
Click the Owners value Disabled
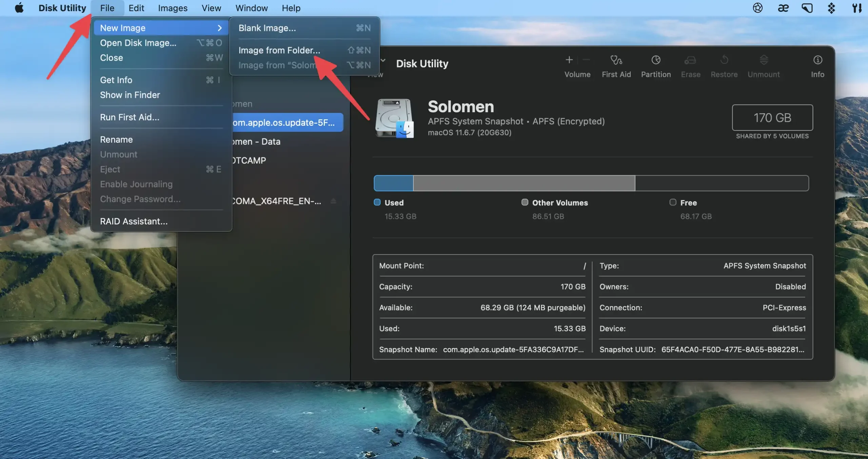(x=790, y=286)
